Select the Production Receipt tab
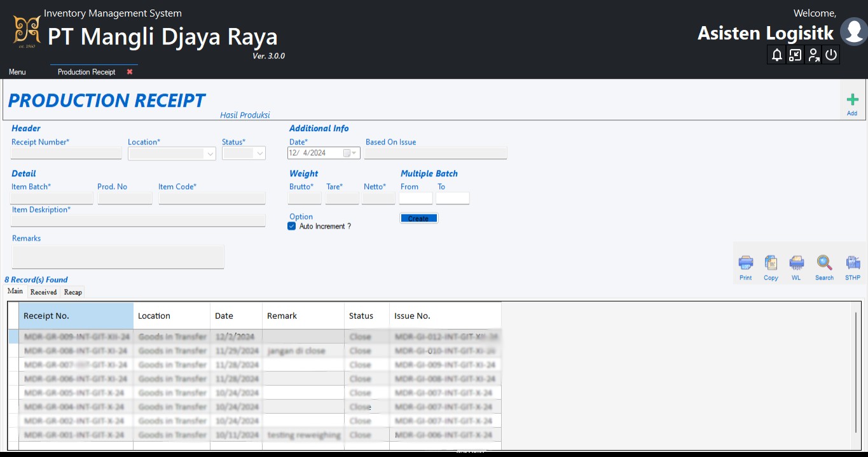The height and width of the screenshot is (457, 868). click(x=86, y=72)
